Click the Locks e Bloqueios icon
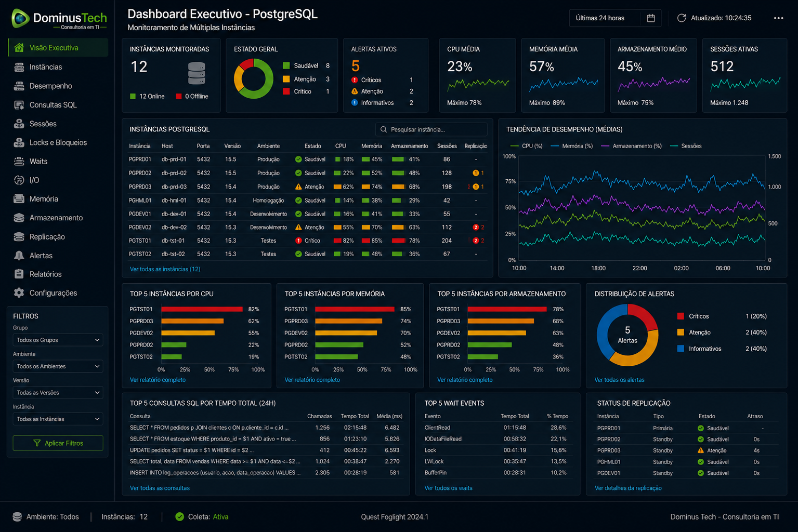This screenshot has width=798, height=532. coord(19,142)
